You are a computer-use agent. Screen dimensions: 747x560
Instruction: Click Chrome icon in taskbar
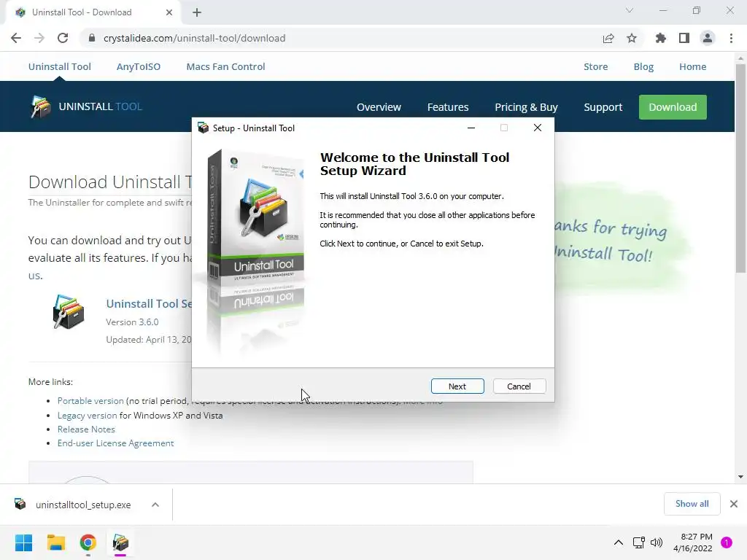[88, 542]
